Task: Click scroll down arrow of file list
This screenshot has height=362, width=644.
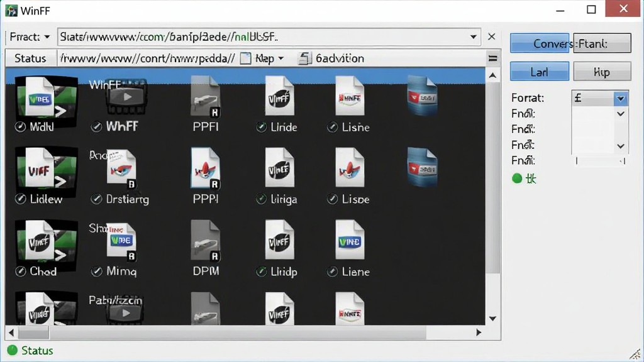Action: click(x=493, y=319)
